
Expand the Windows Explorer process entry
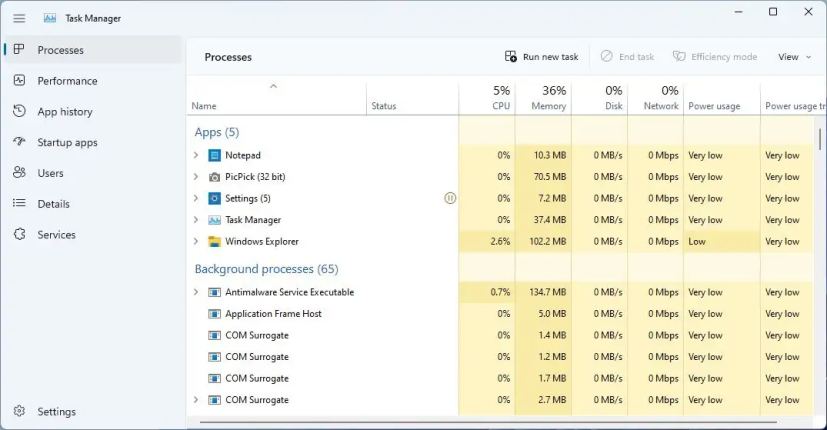[196, 241]
